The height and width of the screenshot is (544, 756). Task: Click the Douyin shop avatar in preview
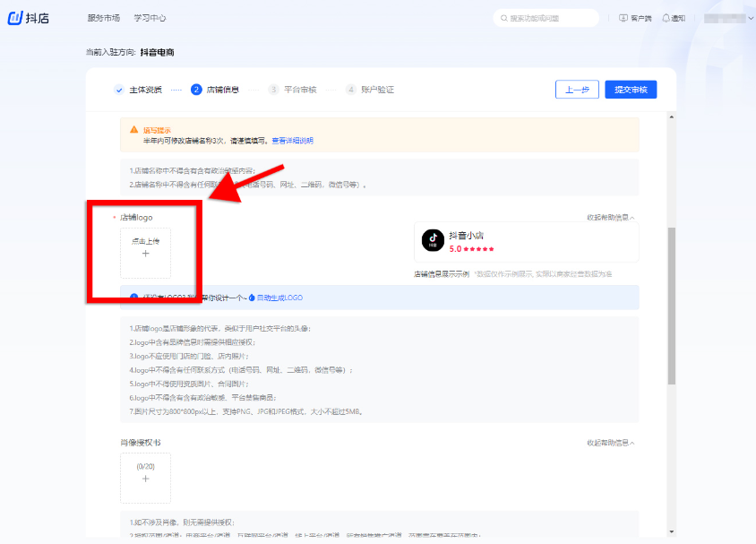[x=434, y=242]
